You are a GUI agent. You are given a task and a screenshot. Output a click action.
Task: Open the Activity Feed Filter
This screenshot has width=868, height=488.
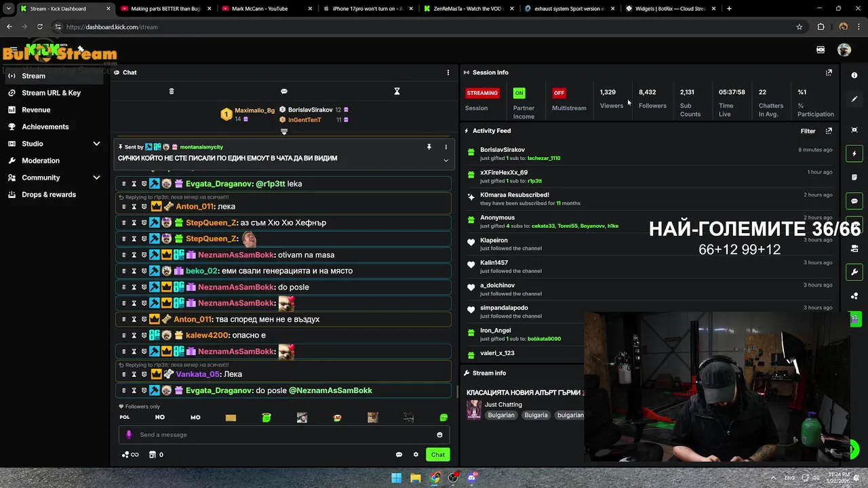(x=808, y=131)
